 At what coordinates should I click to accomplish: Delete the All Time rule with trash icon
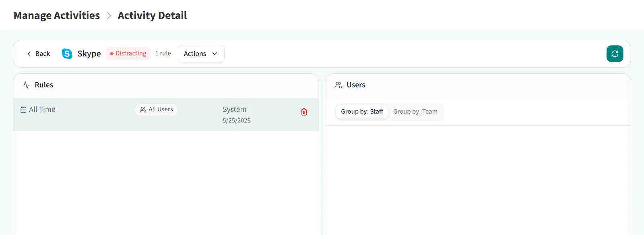coord(304,112)
